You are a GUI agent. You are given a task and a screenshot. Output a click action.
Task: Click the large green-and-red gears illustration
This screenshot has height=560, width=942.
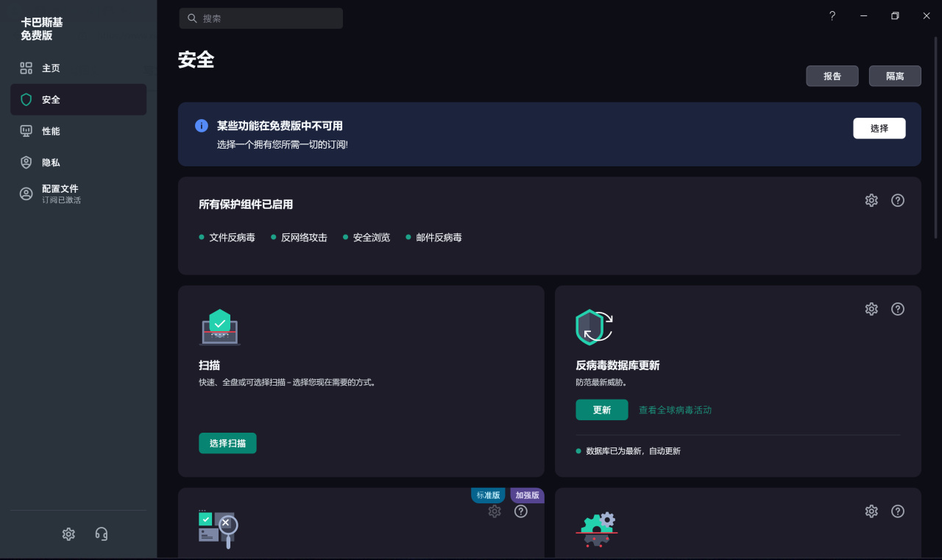click(597, 530)
